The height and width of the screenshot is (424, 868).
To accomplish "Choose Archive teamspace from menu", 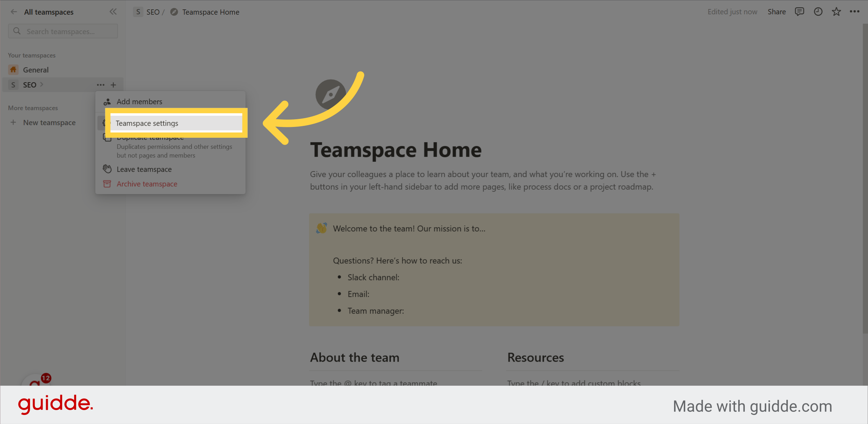I will click(x=147, y=184).
